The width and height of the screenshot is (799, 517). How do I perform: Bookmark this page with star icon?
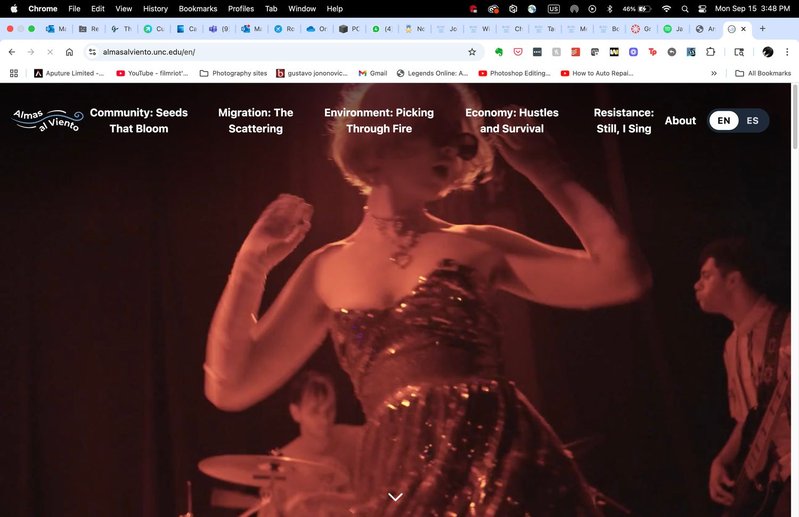pyautogui.click(x=472, y=52)
